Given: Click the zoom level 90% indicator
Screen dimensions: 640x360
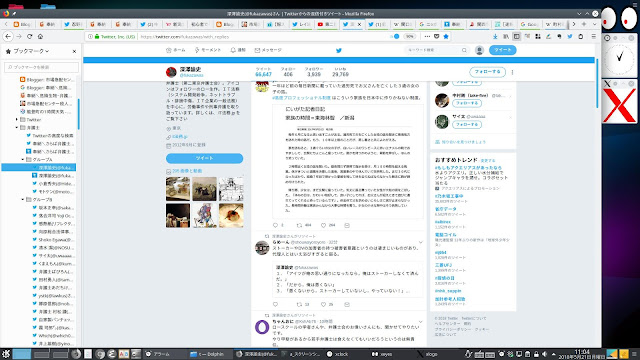Looking at the screenshot, I should point(409,36).
